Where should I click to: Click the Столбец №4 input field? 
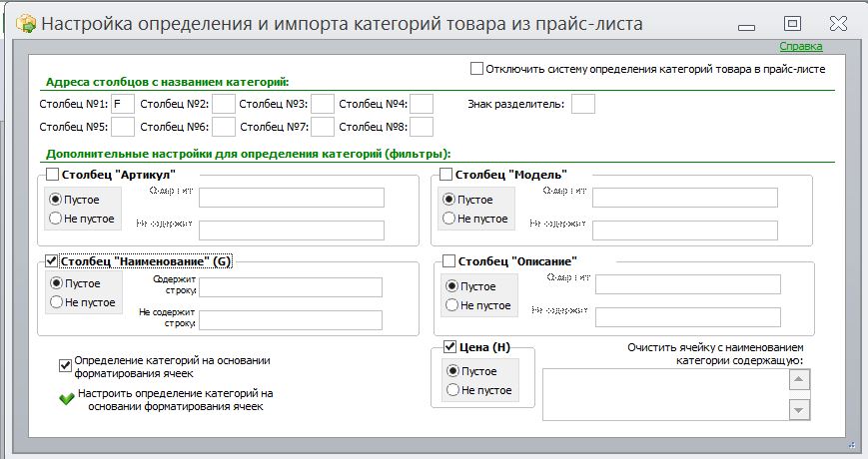pyautogui.click(x=422, y=104)
